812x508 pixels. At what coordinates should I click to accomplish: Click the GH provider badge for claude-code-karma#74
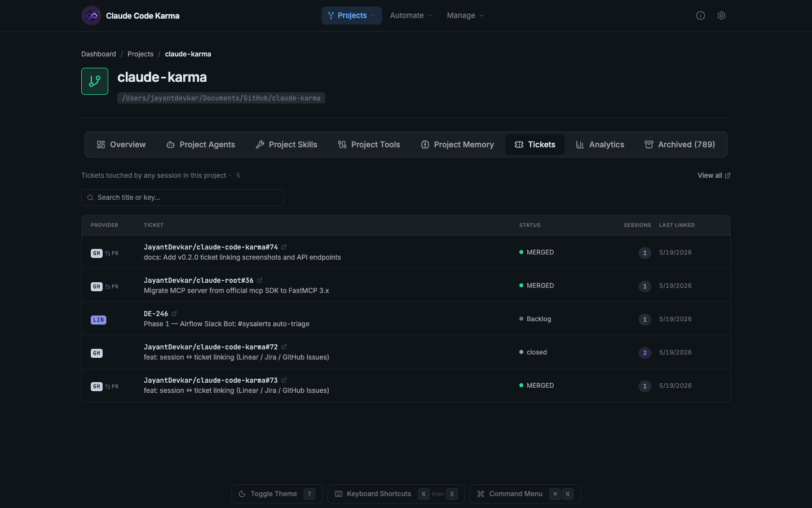pos(96,253)
